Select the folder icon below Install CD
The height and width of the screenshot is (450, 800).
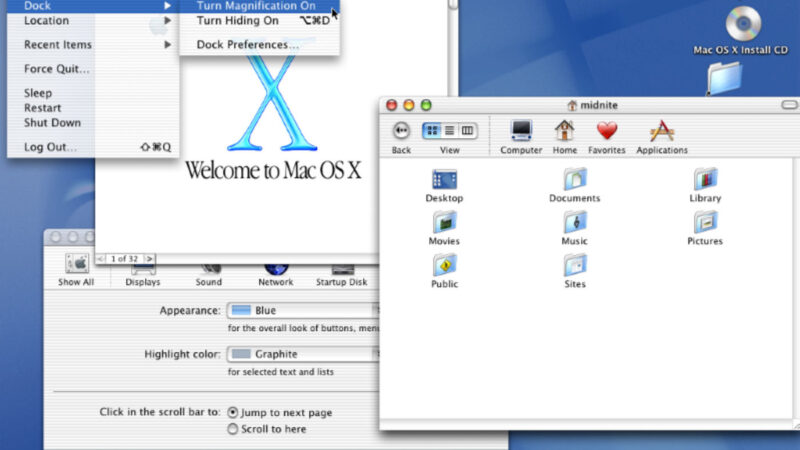click(x=724, y=78)
